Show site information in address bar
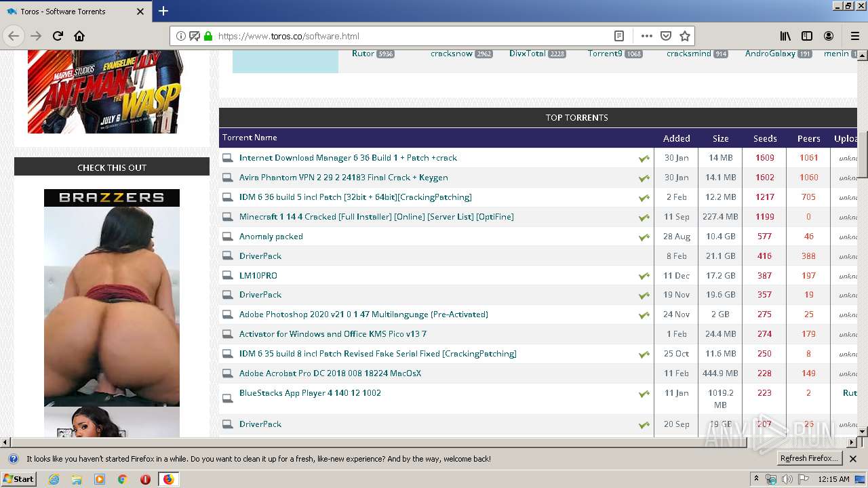Viewport: 868px width, 488px height. tap(180, 36)
